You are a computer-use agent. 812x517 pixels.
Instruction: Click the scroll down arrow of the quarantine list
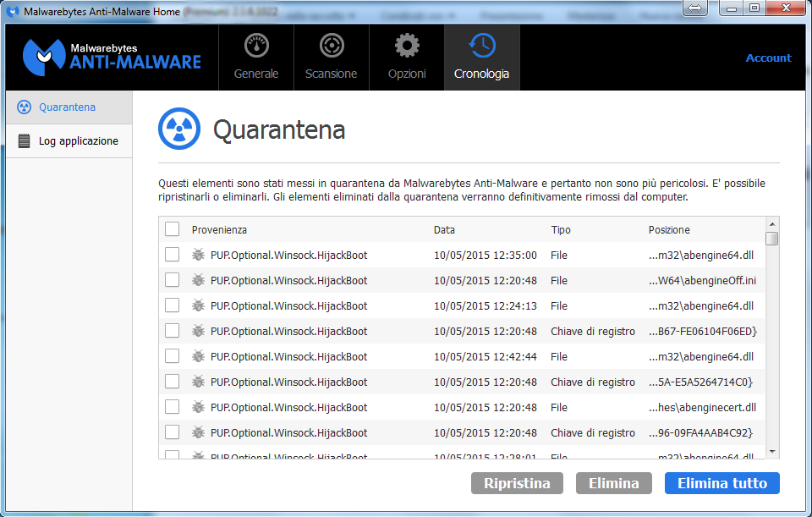click(x=772, y=452)
